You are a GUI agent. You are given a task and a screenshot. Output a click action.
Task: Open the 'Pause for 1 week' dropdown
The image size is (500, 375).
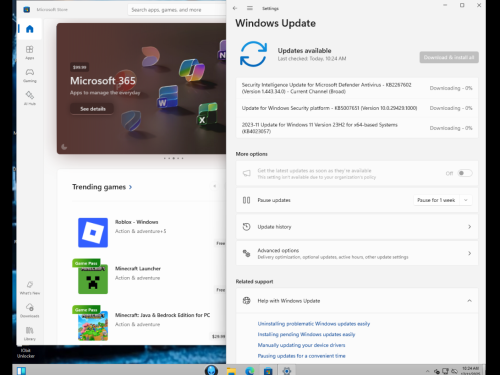(443, 200)
